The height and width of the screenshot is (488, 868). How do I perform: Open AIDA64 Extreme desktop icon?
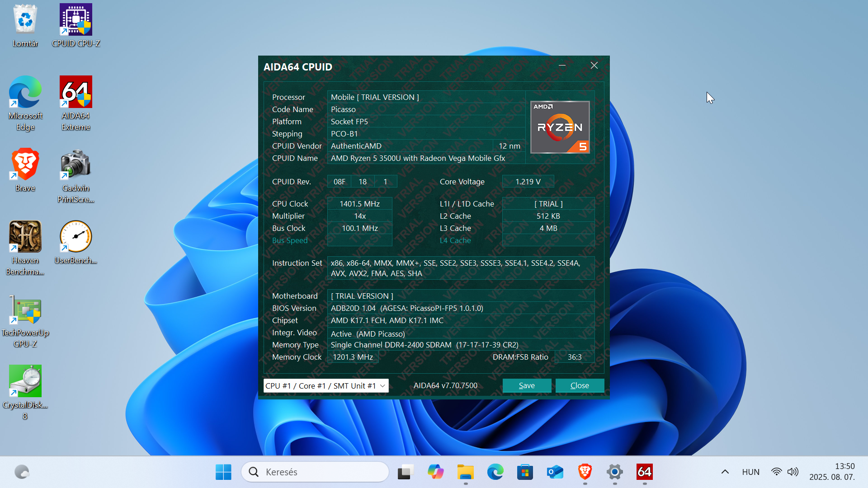pos(76,103)
